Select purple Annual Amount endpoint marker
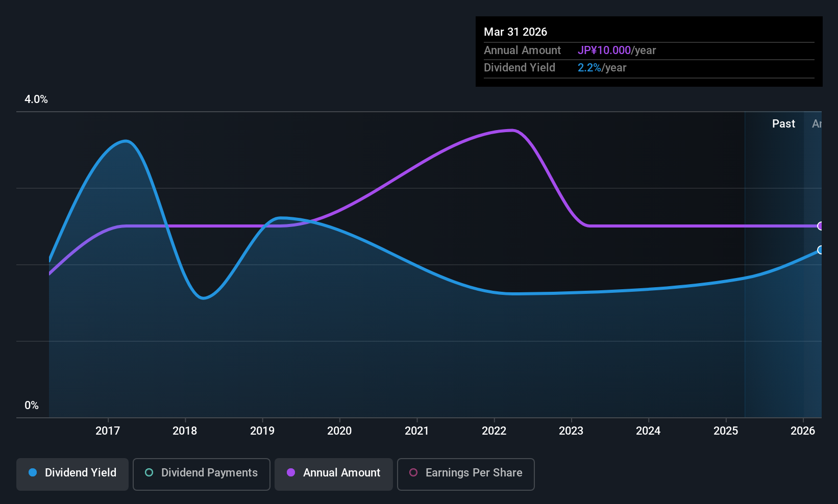Viewport: 838px width, 504px height. click(821, 226)
